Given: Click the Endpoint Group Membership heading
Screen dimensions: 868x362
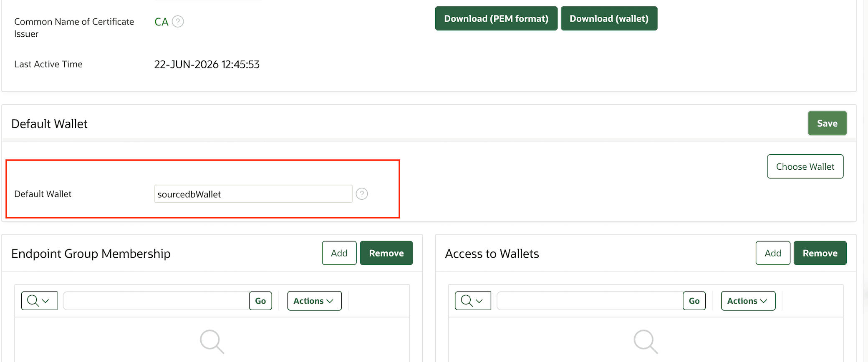Looking at the screenshot, I should [x=91, y=254].
